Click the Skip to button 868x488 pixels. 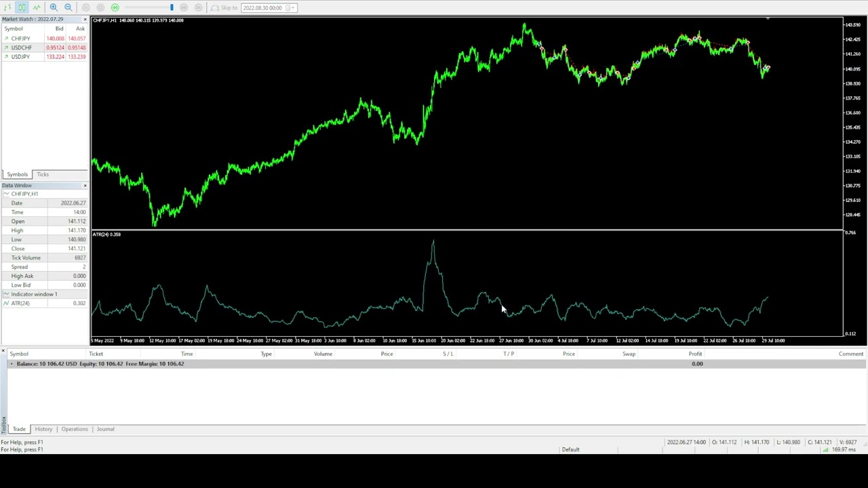point(224,7)
